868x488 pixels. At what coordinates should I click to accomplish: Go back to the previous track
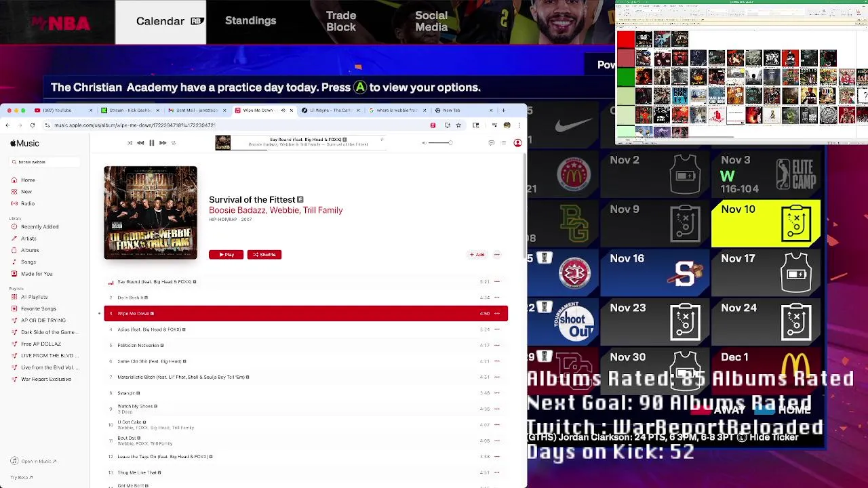[140, 143]
